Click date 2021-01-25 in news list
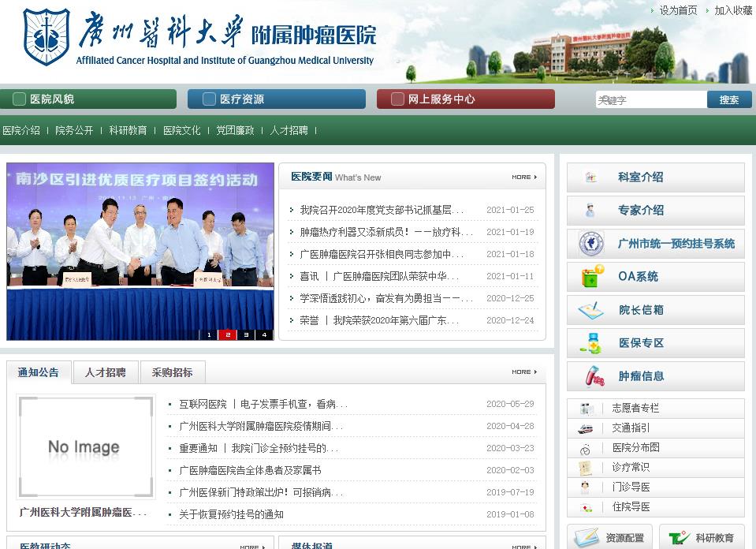Image resolution: width=756 pixels, height=549 pixels. coord(510,210)
